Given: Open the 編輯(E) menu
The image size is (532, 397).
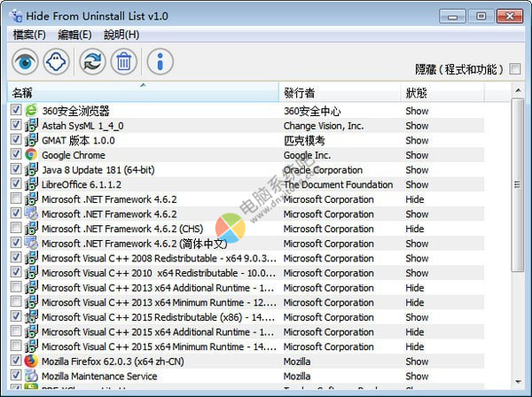Looking at the screenshot, I should (x=74, y=35).
